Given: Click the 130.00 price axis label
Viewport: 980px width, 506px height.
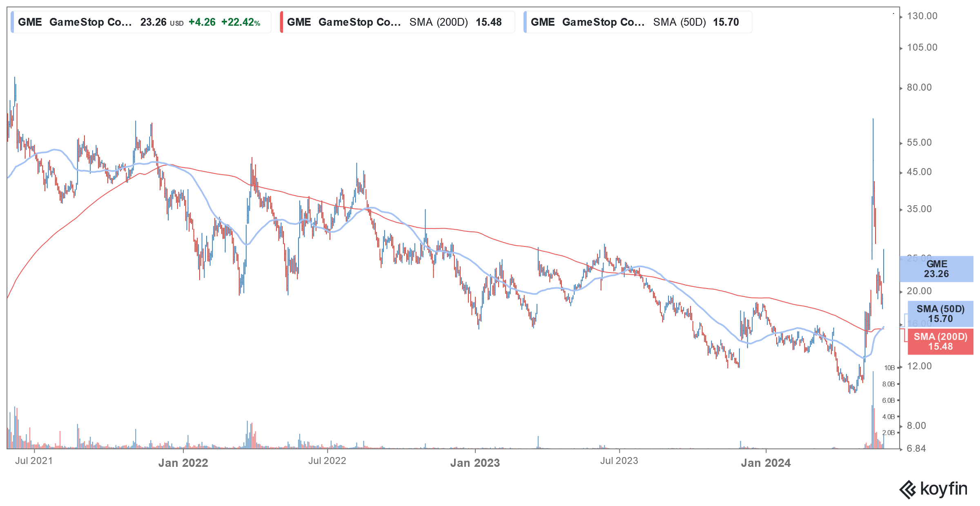Looking at the screenshot, I should 922,16.
